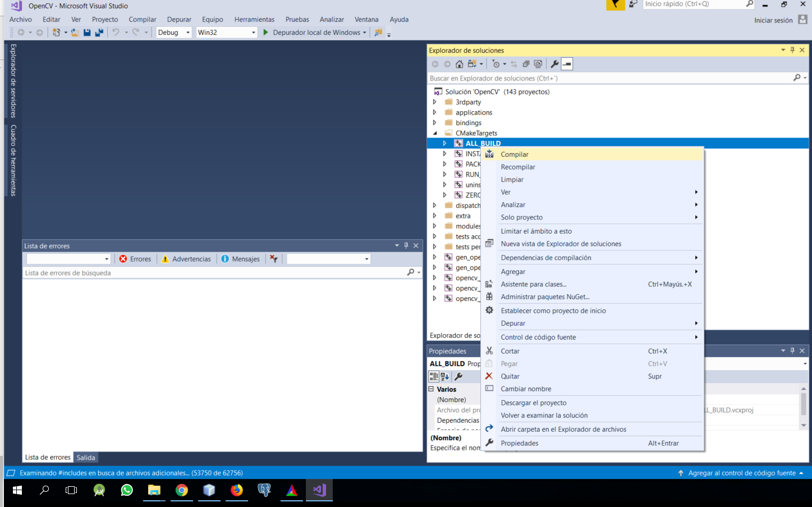The height and width of the screenshot is (507, 812).
Task: Expand the 3rdparty folder
Action: tap(434, 102)
